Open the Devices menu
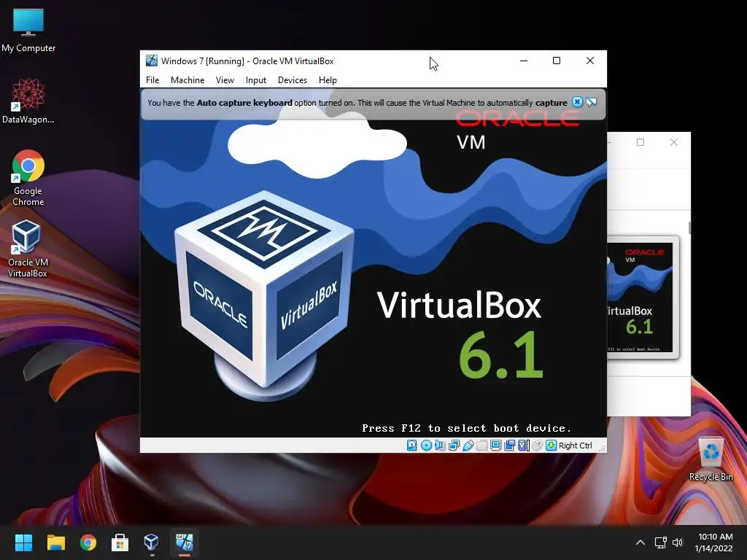Image resolution: width=747 pixels, height=560 pixels. [x=293, y=80]
